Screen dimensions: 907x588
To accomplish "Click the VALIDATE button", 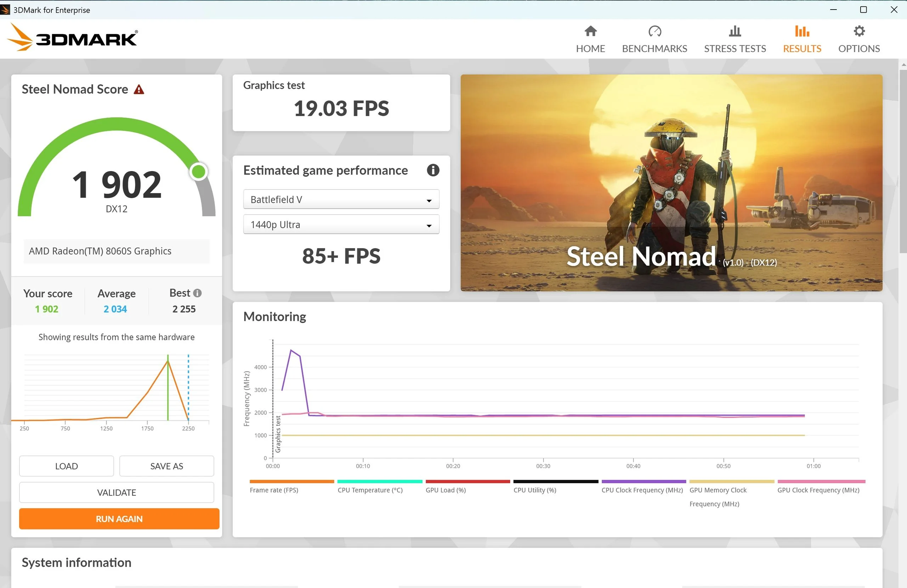I will click(x=116, y=492).
